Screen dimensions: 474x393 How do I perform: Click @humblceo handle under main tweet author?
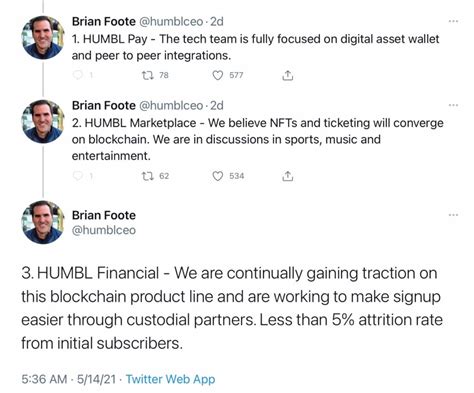(104, 230)
